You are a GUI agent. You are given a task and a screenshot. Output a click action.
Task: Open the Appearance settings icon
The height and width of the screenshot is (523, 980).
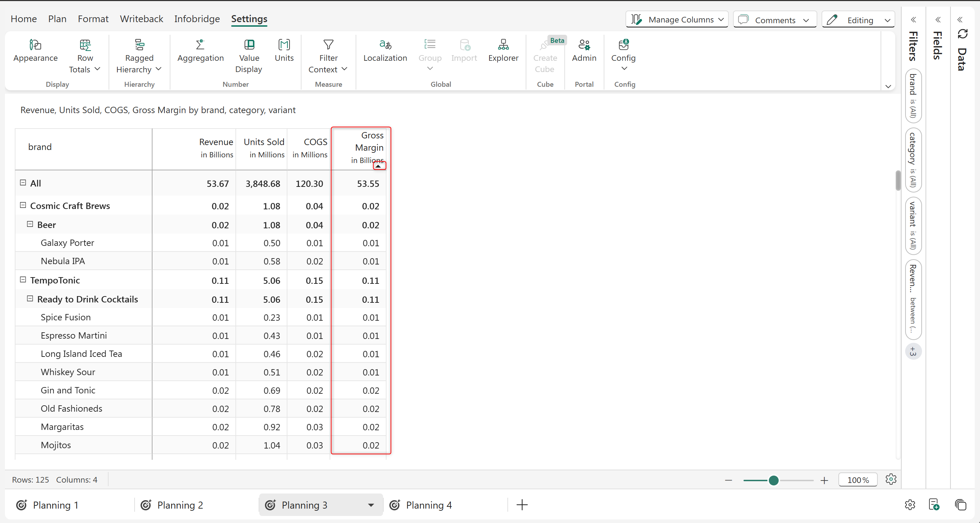point(35,45)
